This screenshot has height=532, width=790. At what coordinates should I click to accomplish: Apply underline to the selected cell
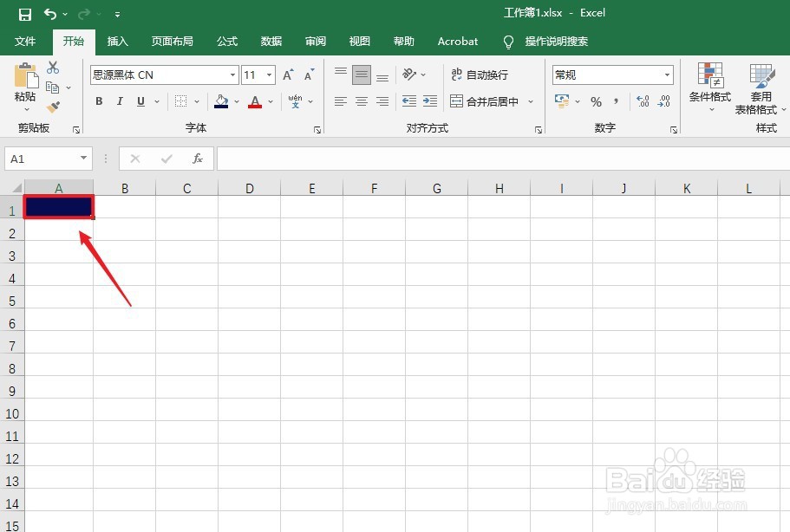tap(139, 101)
